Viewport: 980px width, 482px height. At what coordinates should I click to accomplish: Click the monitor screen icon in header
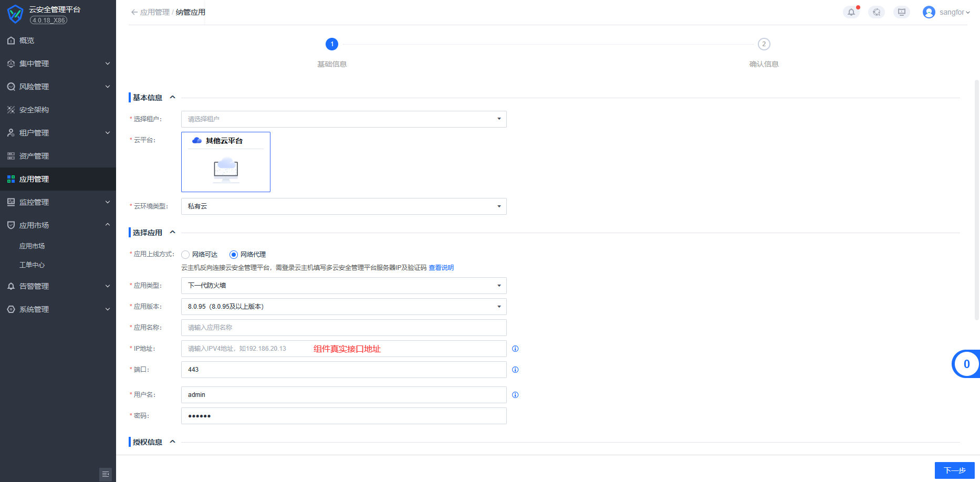point(901,12)
